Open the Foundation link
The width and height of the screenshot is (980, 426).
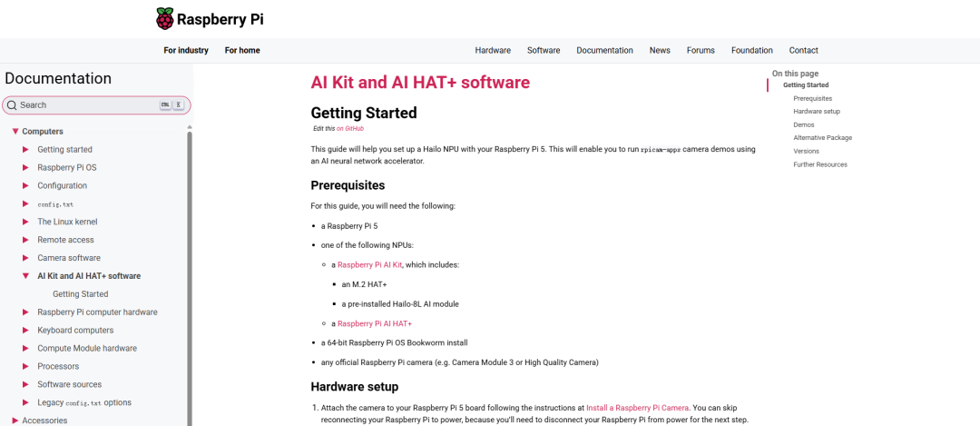pyautogui.click(x=752, y=51)
